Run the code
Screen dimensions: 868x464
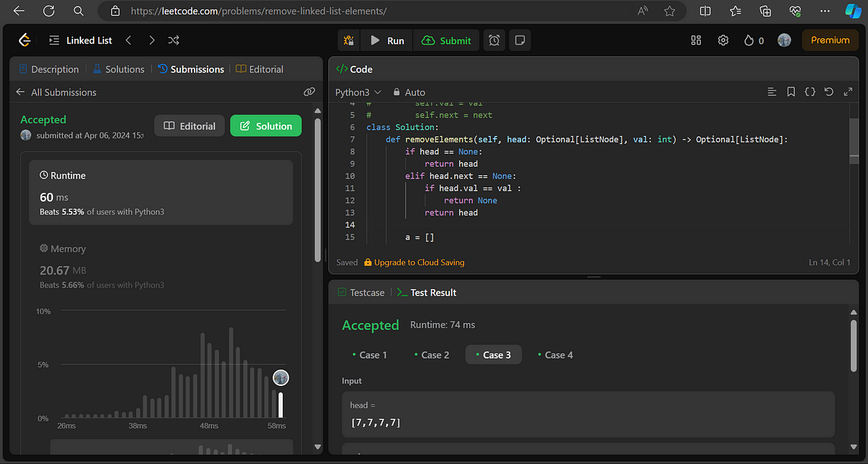click(x=388, y=40)
